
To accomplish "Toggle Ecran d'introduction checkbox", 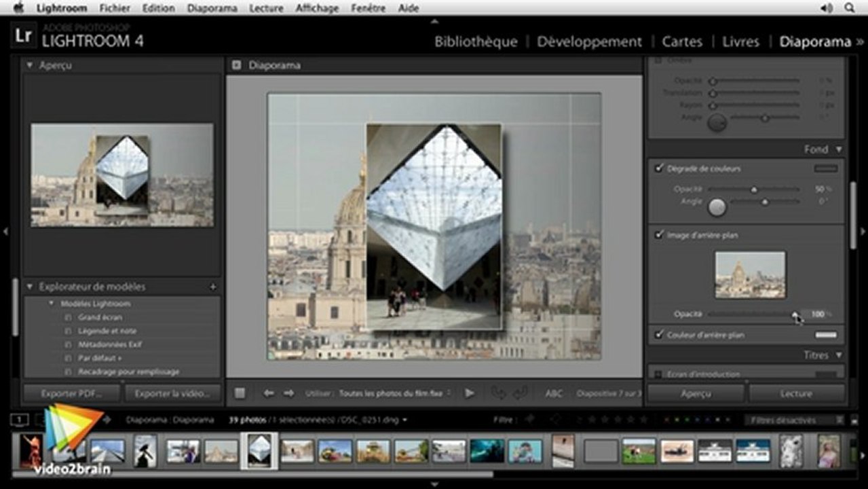I will [x=658, y=374].
